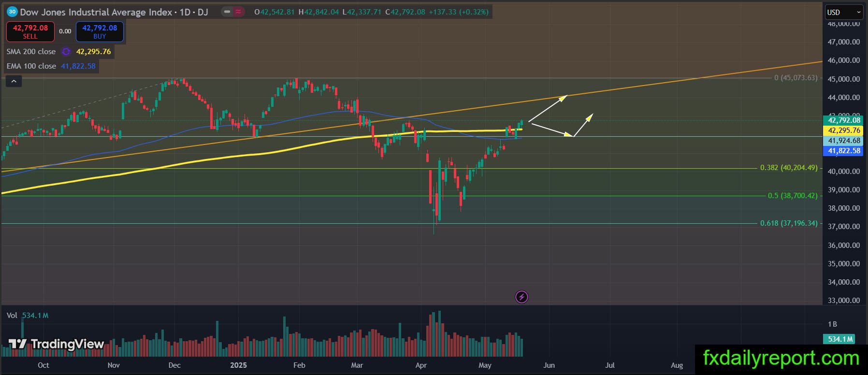The image size is (868, 375).
Task: Click the Dow Jones symbol logo badge
Action: click(12, 12)
